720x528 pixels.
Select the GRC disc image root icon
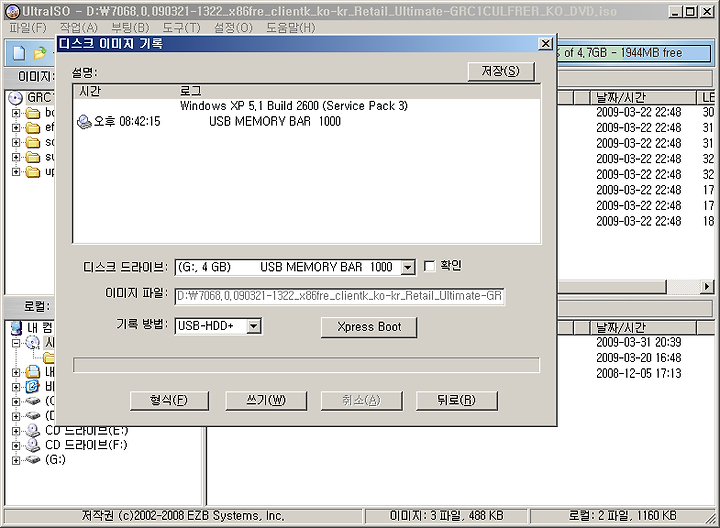click(x=16, y=97)
